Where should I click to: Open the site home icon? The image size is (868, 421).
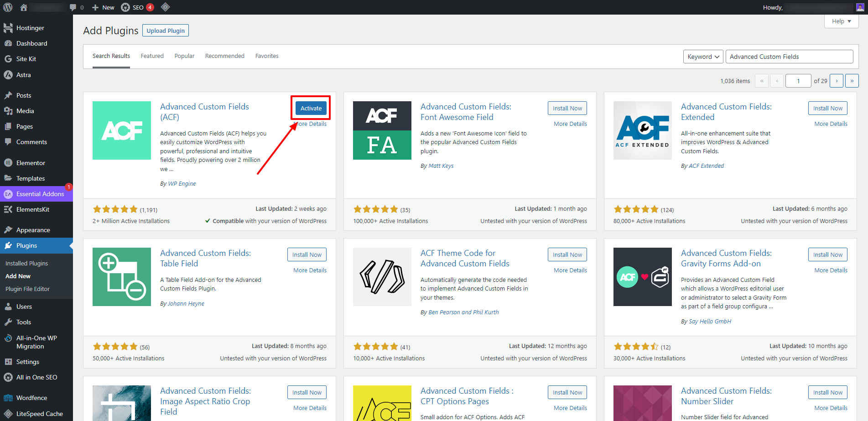point(24,7)
